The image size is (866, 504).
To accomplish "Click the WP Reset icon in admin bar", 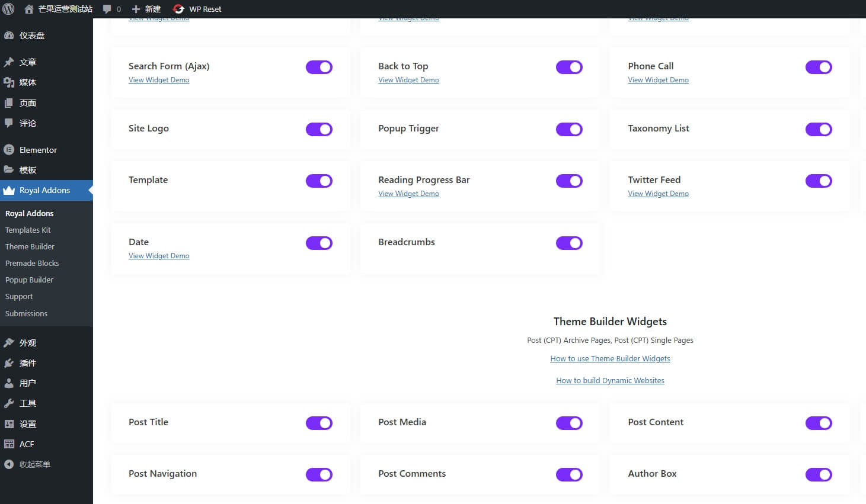I will pyautogui.click(x=178, y=9).
